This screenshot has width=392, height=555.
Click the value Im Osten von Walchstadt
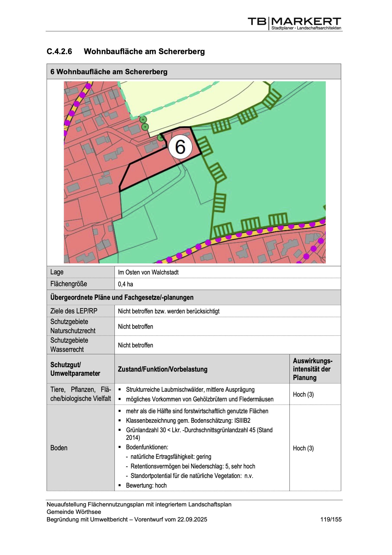tap(148, 272)
